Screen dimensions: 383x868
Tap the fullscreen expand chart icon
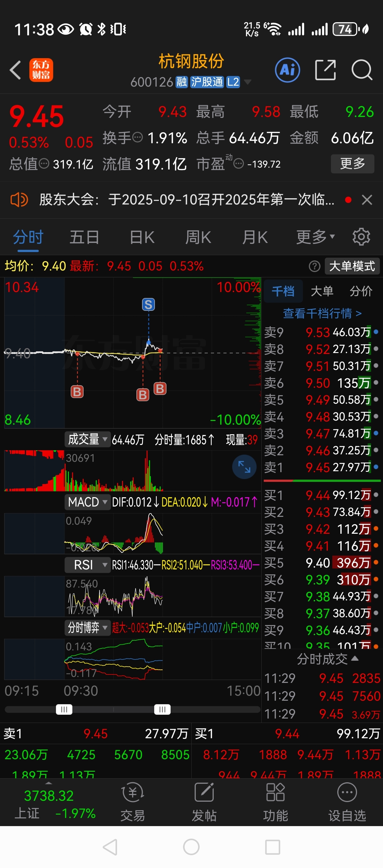click(x=244, y=467)
